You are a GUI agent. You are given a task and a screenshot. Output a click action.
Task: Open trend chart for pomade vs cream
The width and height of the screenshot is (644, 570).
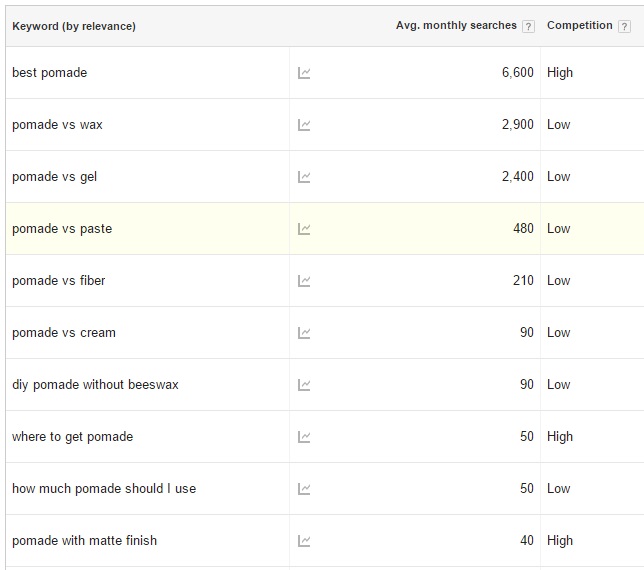(x=304, y=333)
